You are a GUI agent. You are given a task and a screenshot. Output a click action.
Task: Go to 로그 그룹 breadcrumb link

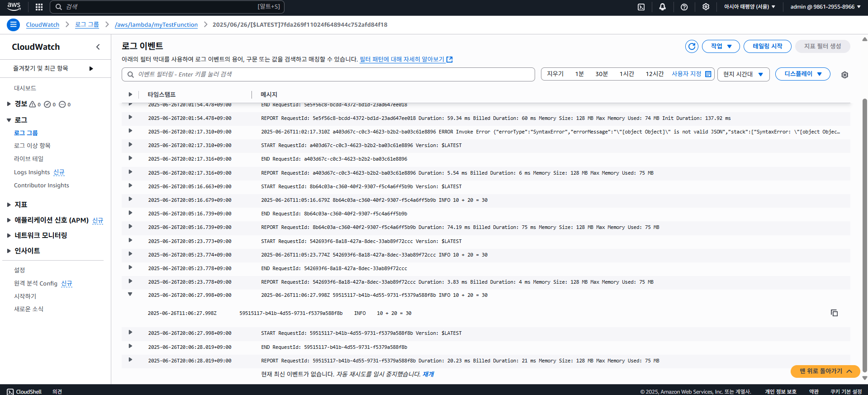pyautogui.click(x=87, y=25)
